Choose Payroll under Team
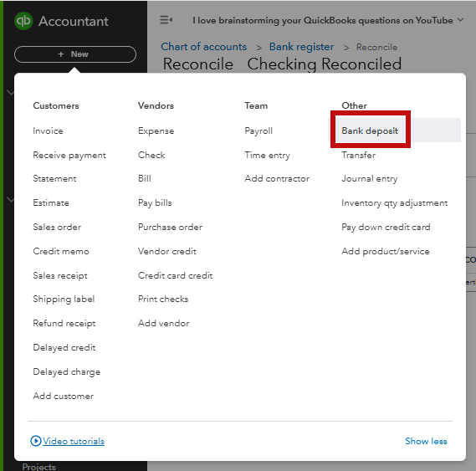The height and width of the screenshot is (471, 476). click(x=258, y=131)
